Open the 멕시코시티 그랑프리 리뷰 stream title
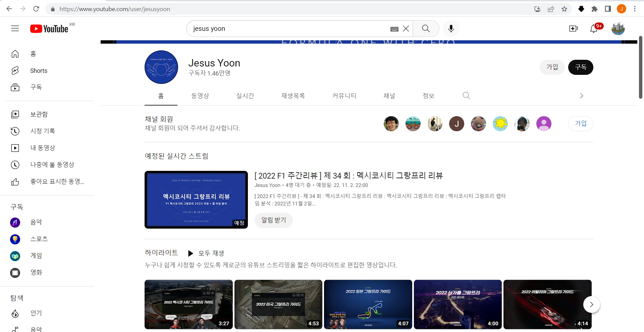 point(349,176)
